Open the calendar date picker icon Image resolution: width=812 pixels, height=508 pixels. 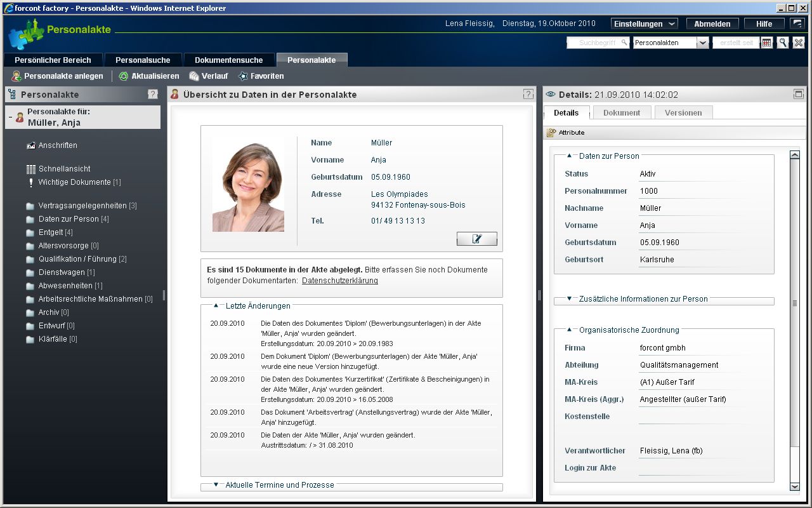[x=767, y=43]
